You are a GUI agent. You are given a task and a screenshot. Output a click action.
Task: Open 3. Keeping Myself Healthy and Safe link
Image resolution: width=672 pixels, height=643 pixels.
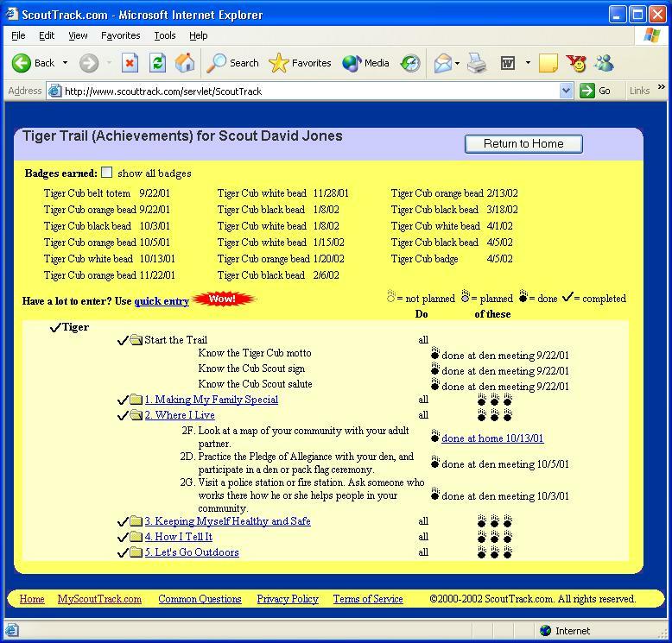click(x=227, y=521)
